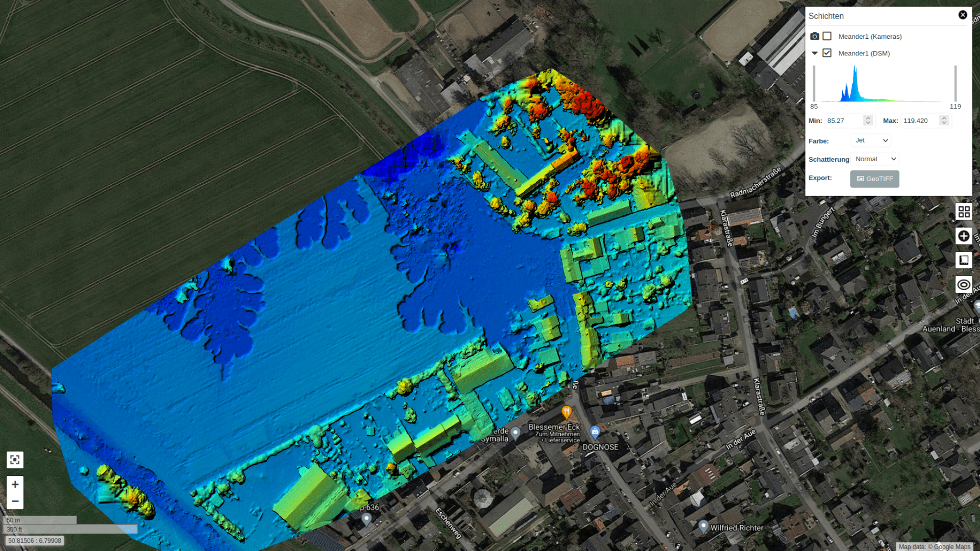
Task: Open the Schattierung shading dropdown
Action: coord(875,159)
